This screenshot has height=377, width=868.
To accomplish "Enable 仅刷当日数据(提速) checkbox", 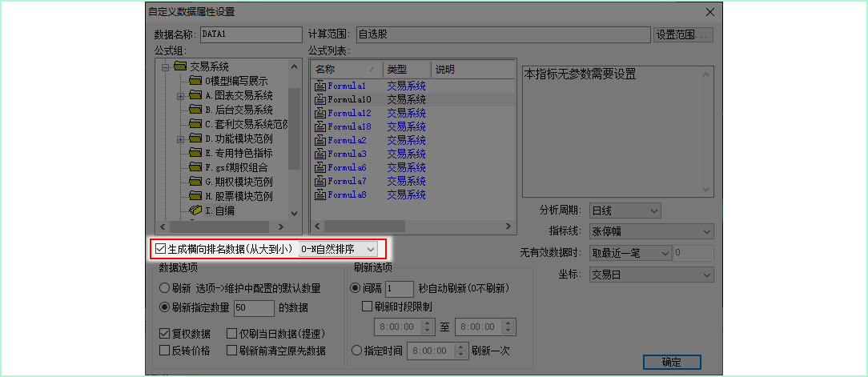I will [232, 334].
